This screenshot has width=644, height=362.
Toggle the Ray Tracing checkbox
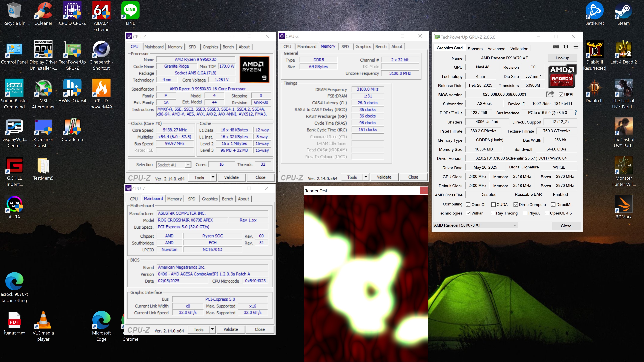point(493,213)
